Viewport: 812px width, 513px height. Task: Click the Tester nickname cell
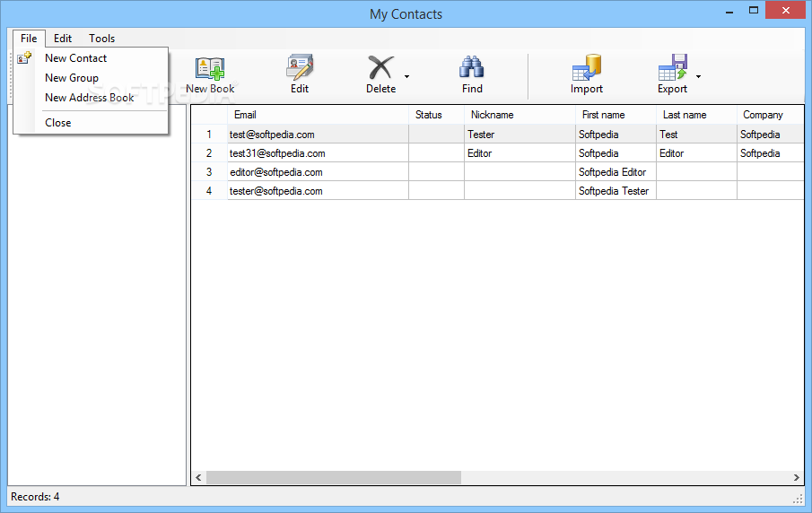click(520, 134)
